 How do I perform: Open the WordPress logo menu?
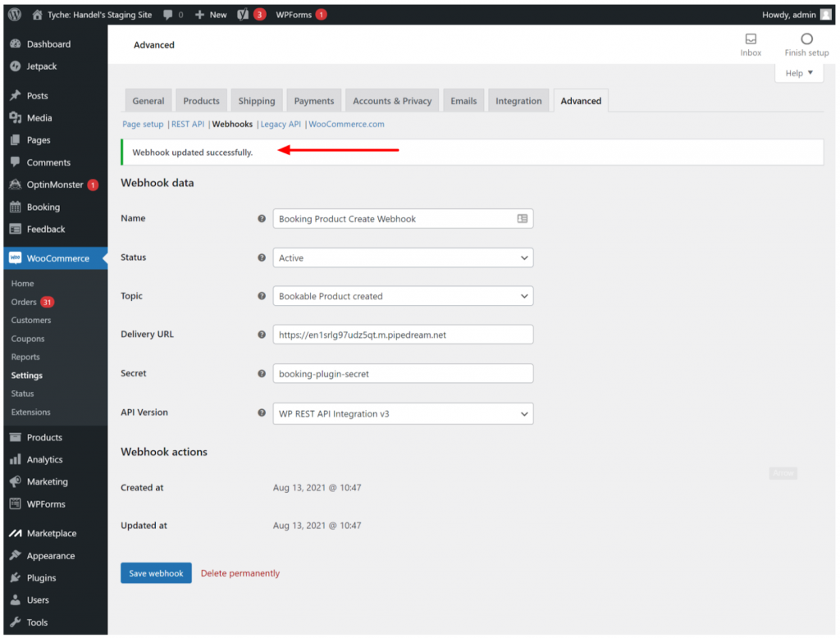click(13, 14)
